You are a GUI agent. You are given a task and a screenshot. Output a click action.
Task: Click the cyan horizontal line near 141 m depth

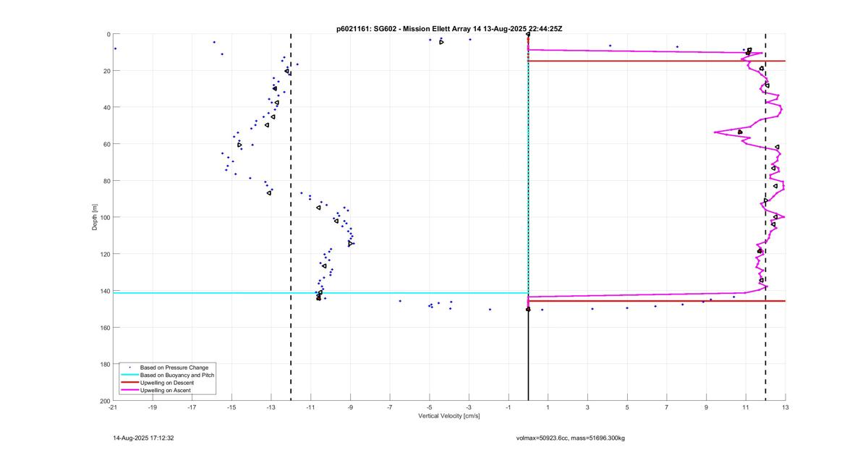click(320, 293)
